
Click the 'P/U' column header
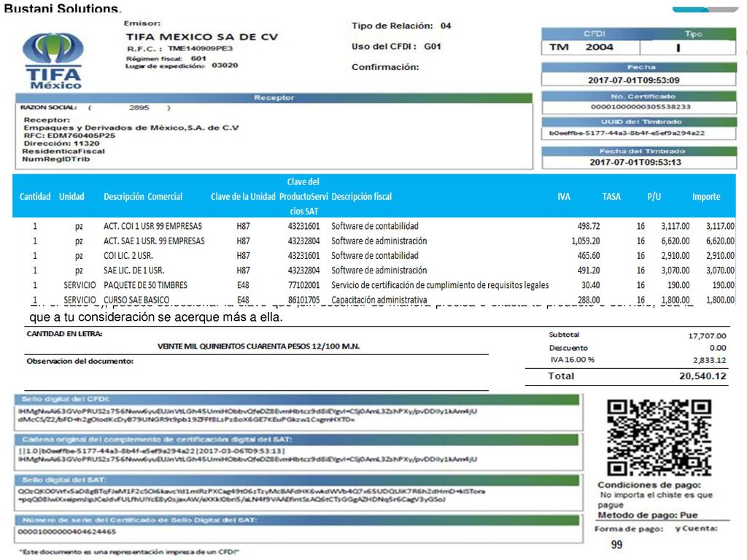coord(654,197)
